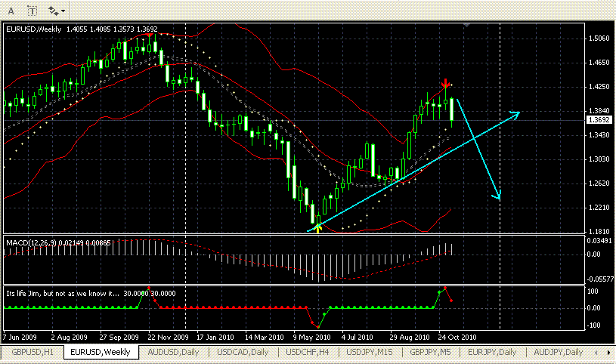Image resolution: width=616 pixels, height=364 pixels.
Task: Click the 2 Aug 2009 date label
Action: [x=69, y=338]
